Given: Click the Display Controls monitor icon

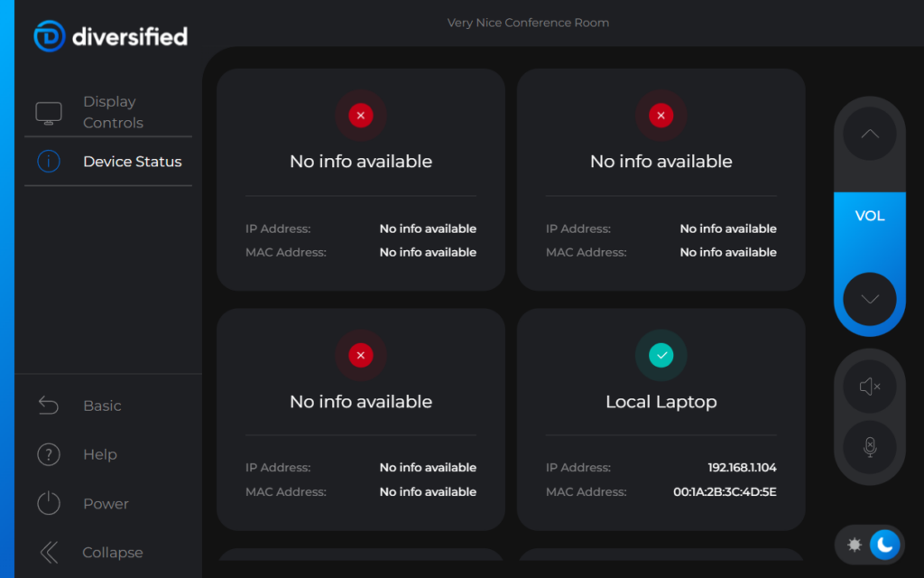Looking at the screenshot, I should pos(49,113).
